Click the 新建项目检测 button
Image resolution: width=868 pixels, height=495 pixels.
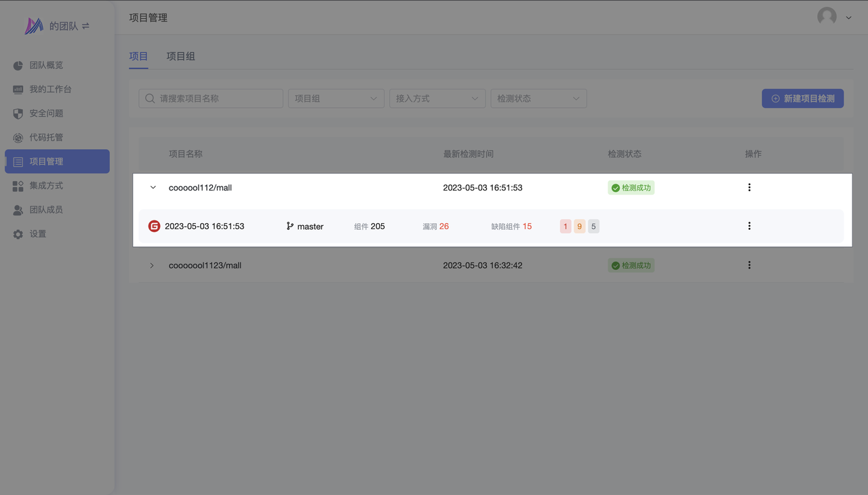(802, 98)
